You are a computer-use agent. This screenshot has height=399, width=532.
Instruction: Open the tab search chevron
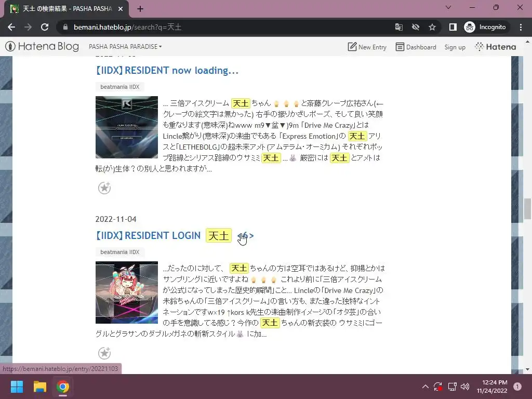[448, 7]
